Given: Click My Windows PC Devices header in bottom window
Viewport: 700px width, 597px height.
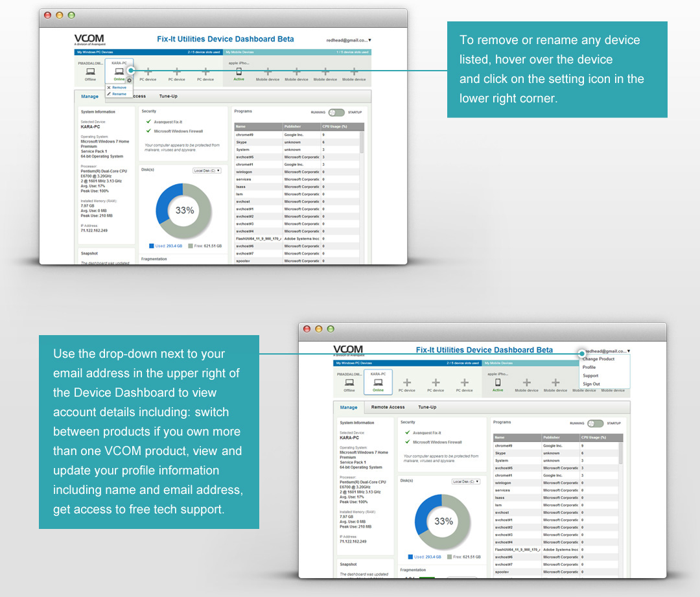Looking at the screenshot, I should pyautogui.click(x=407, y=363).
